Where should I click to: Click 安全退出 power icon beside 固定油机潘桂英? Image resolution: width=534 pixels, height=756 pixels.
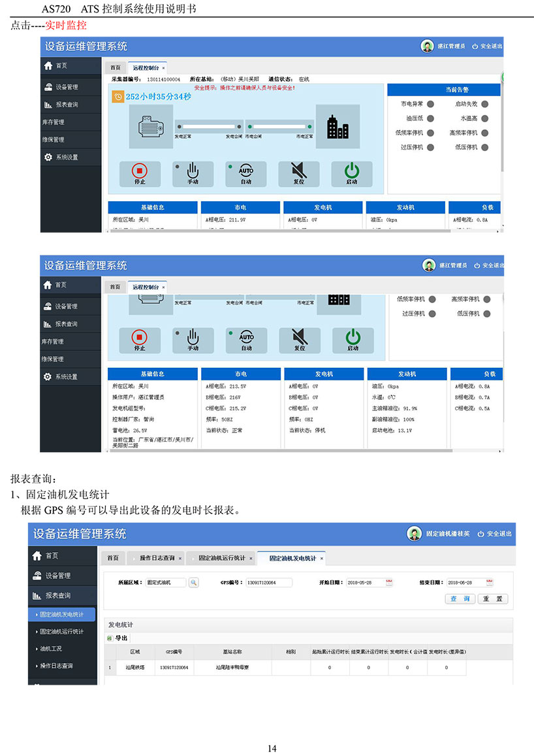pyautogui.click(x=481, y=534)
